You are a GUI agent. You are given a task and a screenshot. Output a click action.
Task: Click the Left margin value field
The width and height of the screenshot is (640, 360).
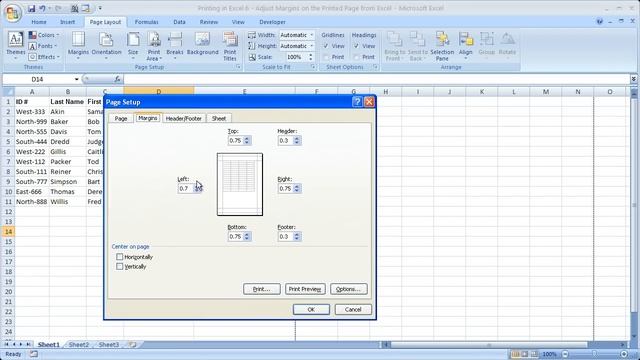point(186,189)
